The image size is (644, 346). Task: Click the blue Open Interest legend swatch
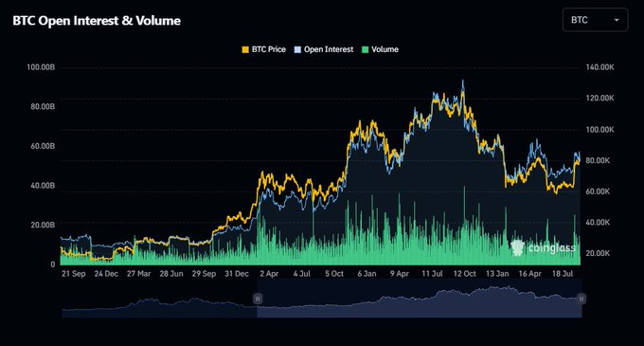(297, 49)
